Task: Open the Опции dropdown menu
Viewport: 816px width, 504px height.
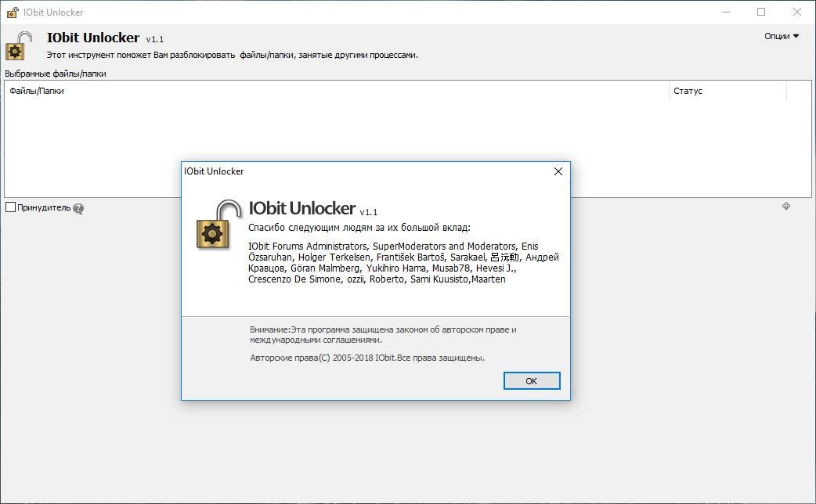Action: click(x=781, y=36)
